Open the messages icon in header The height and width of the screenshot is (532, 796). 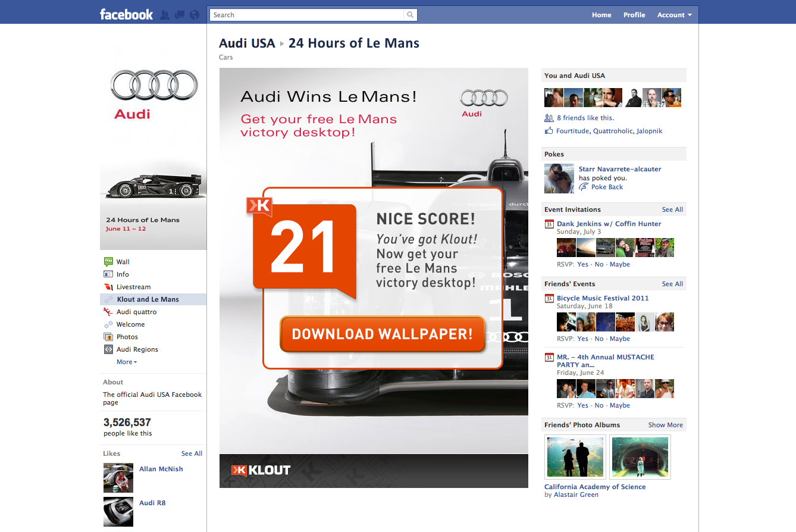179,15
